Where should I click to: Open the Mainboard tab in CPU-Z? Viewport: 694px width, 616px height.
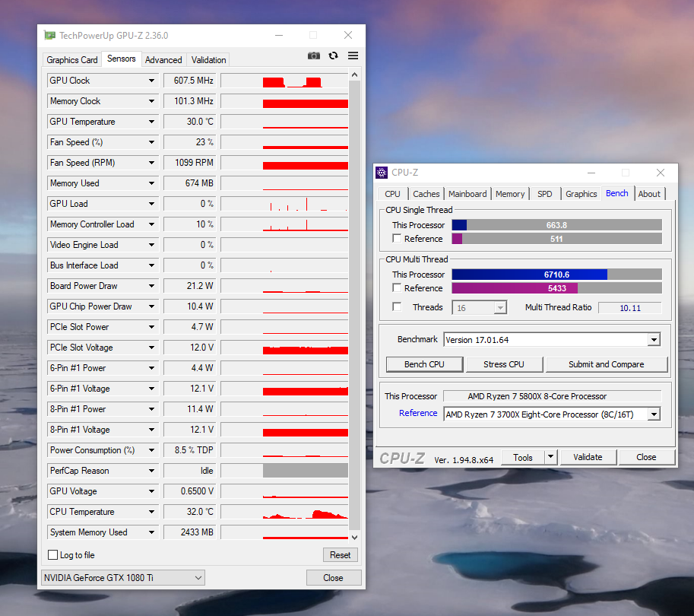(x=467, y=194)
